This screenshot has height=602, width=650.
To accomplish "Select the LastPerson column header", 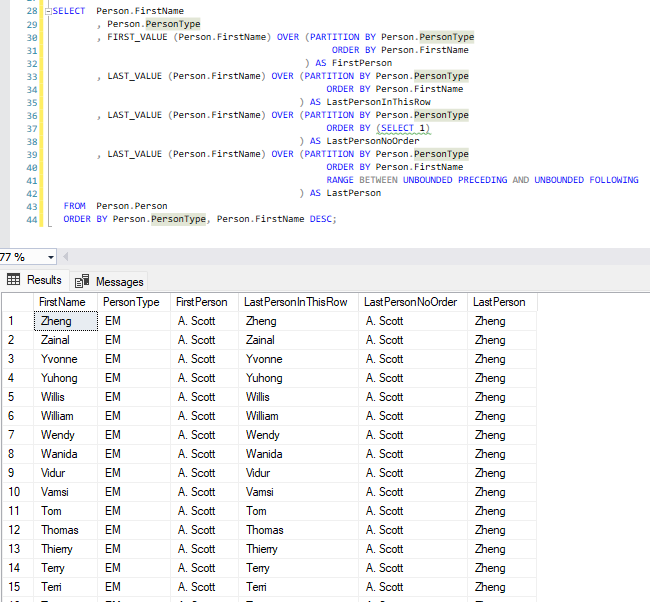I will click(x=502, y=302).
